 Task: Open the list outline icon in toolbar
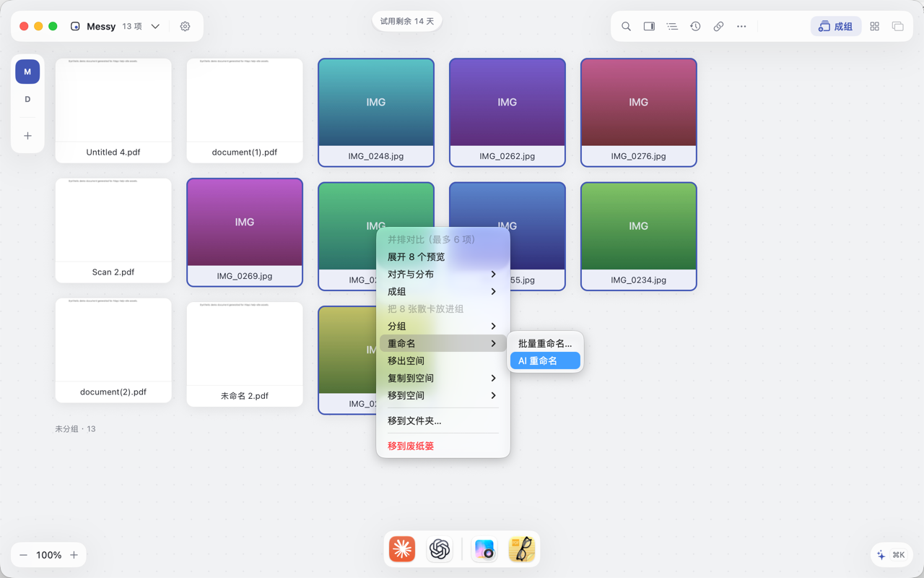pyautogui.click(x=672, y=27)
